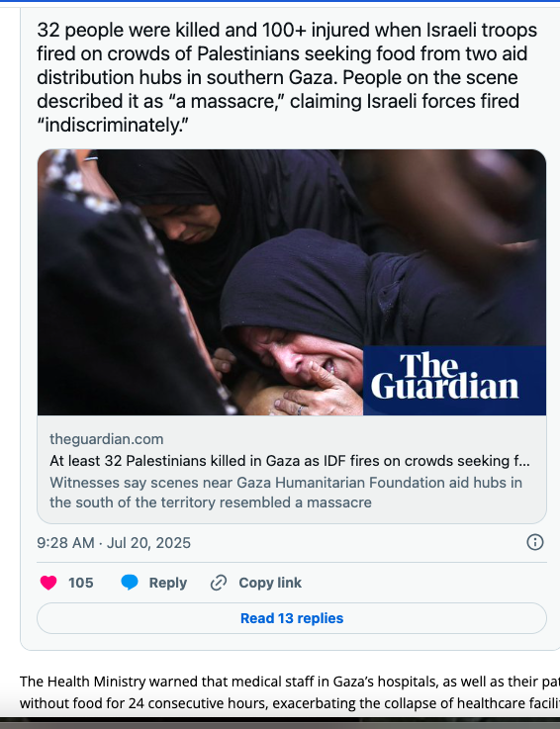Click the article description about witnesses
This screenshot has width=560, height=729.
click(x=286, y=493)
